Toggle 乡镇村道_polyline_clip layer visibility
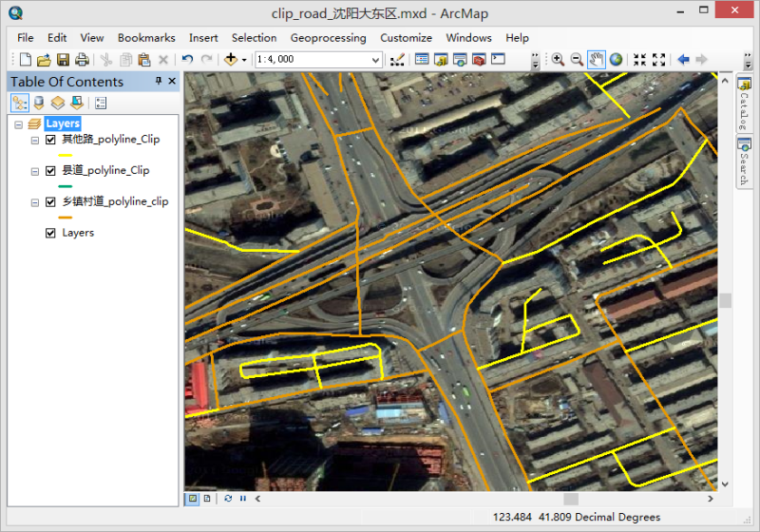This screenshot has height=532, width=760. pos(50,201)
